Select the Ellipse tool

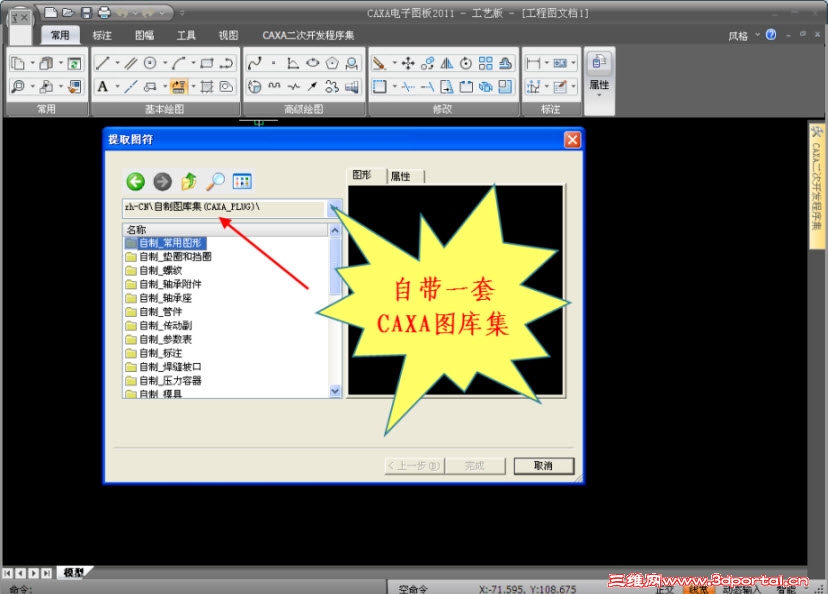coord(313,63)
